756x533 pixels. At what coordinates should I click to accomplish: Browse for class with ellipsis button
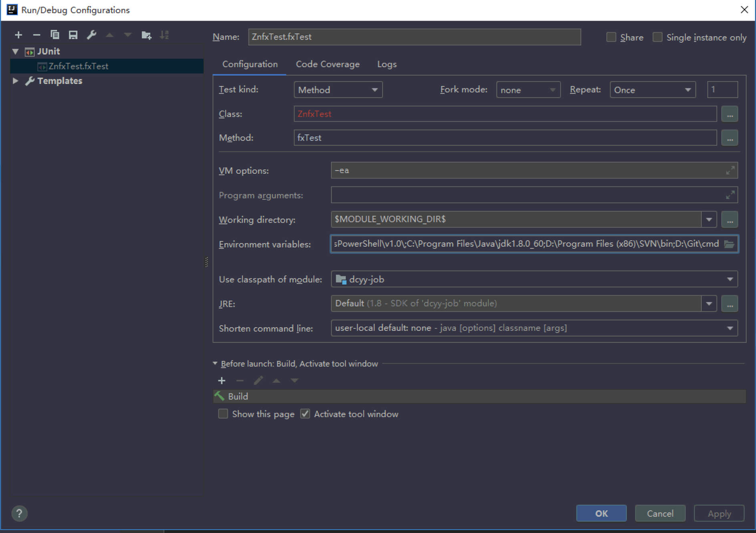pos(730,114)
